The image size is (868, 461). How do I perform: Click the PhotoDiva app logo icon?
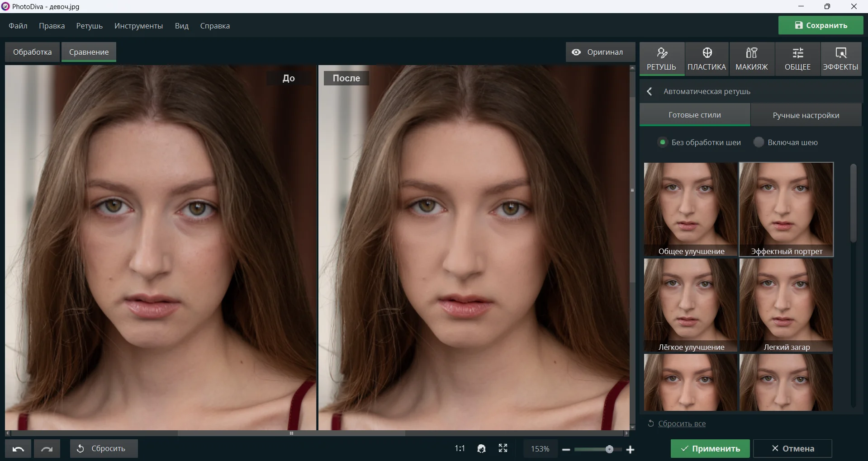tap(5, 6)
